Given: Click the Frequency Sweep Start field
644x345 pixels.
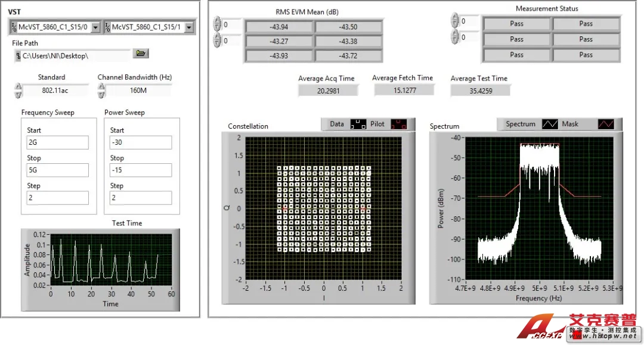Looking at the screenshot, I should tap(57, 142).
